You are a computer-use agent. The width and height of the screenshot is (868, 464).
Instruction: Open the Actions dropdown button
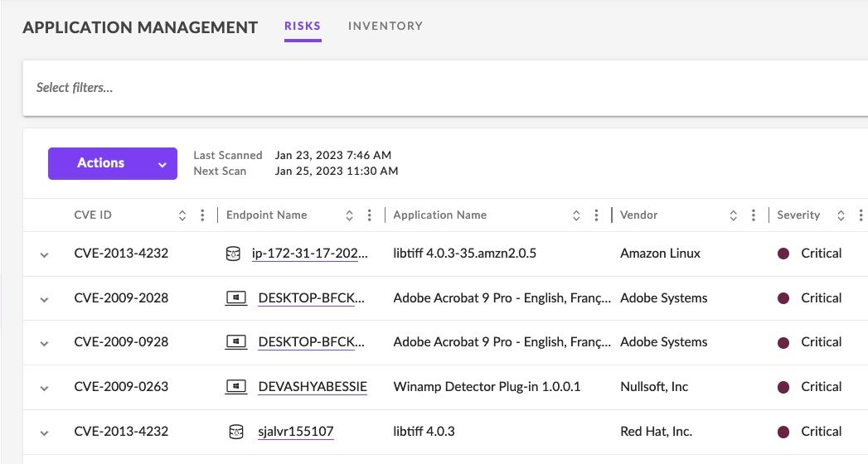113,163
